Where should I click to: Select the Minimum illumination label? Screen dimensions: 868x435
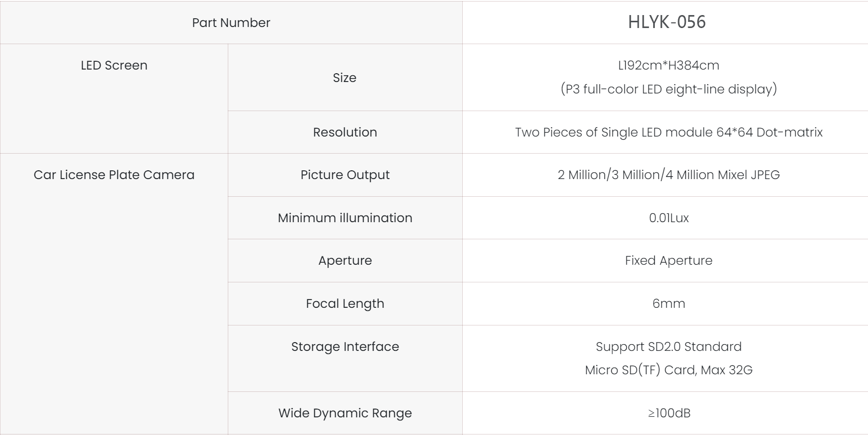tap(345, 218)
